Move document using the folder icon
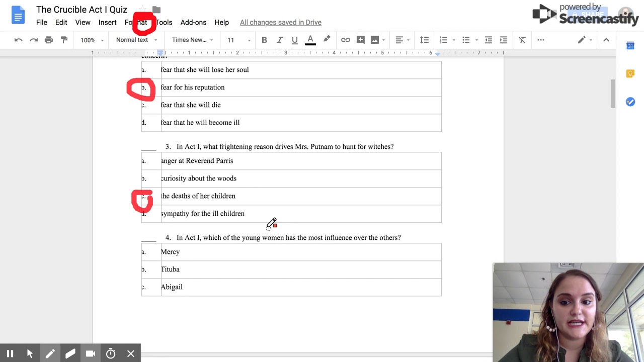The width and height of the screenshot is (644, 362). coord(156,10)
